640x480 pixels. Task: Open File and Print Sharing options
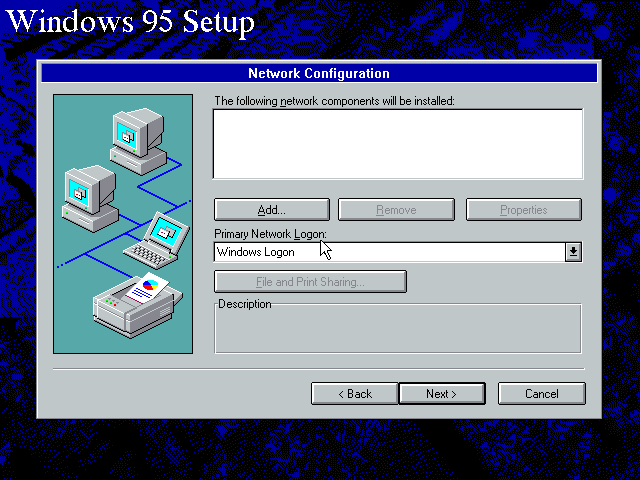click(310, 282)
